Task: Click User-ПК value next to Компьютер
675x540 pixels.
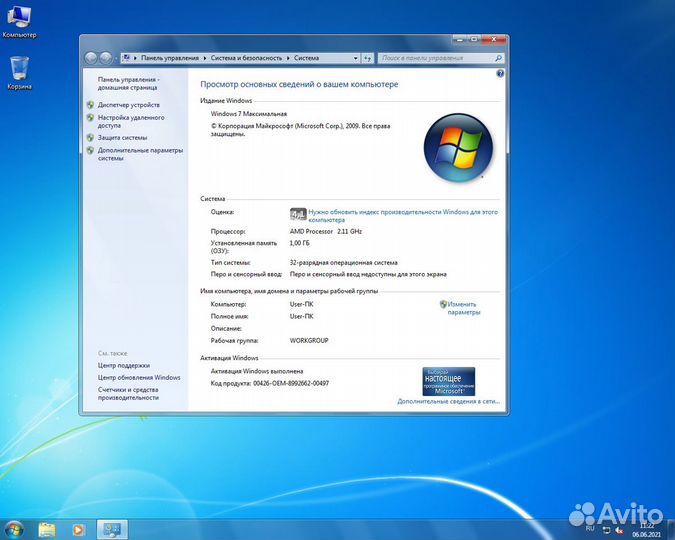Action: pyautogui.click(x=302, y=304)
